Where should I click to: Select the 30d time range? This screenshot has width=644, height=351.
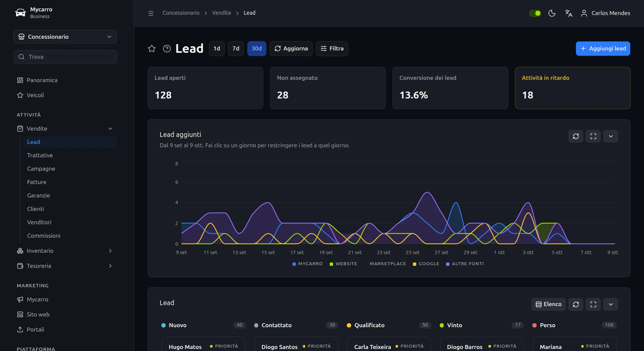click(x=257, y=49)
